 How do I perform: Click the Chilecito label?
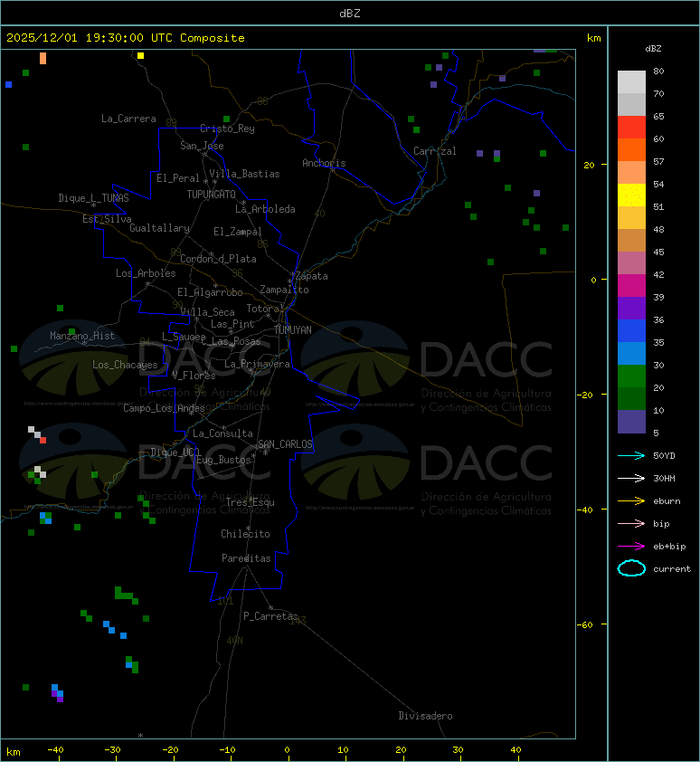pos(245,534)
